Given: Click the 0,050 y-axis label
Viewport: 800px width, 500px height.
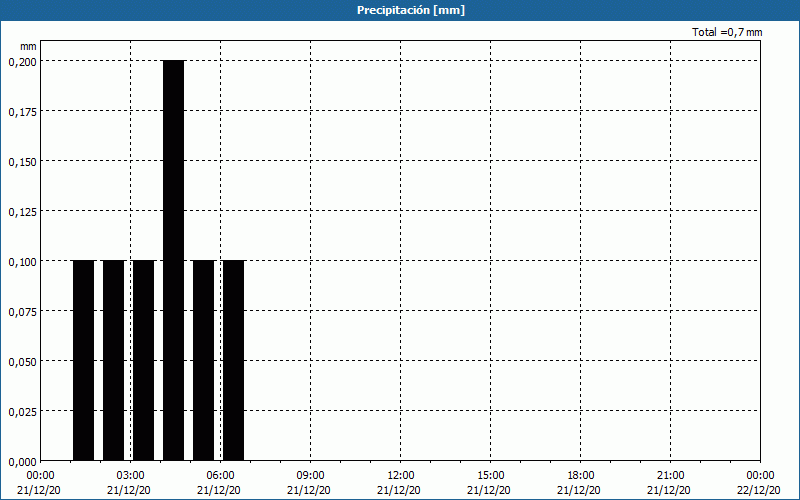Looking at the screenshot, I should point(22,362).
